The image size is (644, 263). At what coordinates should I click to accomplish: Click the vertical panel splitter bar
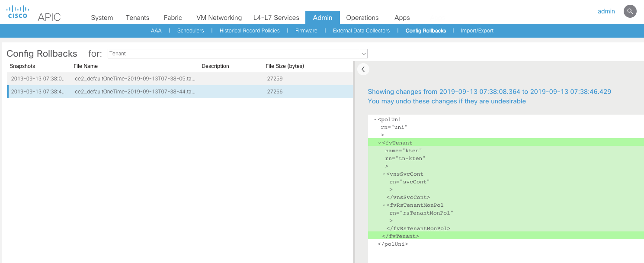tap(354, 162)
